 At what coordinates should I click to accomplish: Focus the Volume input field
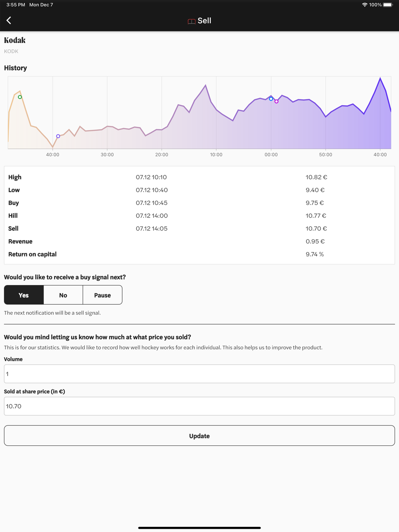[x=199, y=374]
